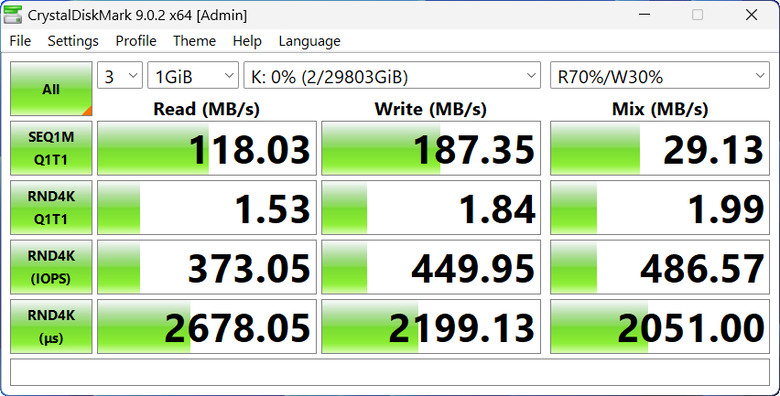Click the Read (MB/s) column header

pyautogui.click(x=206, y=108)
